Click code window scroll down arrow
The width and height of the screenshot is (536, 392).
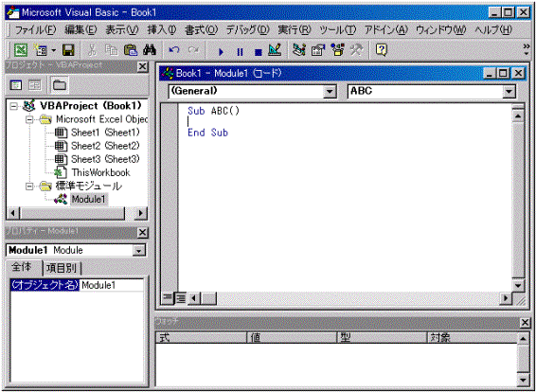pos(518,286)
